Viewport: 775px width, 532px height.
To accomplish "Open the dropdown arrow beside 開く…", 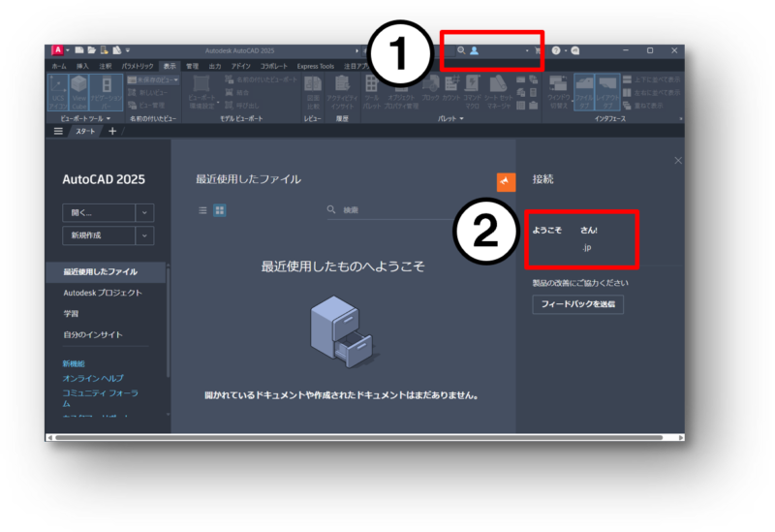I will 144,213.
